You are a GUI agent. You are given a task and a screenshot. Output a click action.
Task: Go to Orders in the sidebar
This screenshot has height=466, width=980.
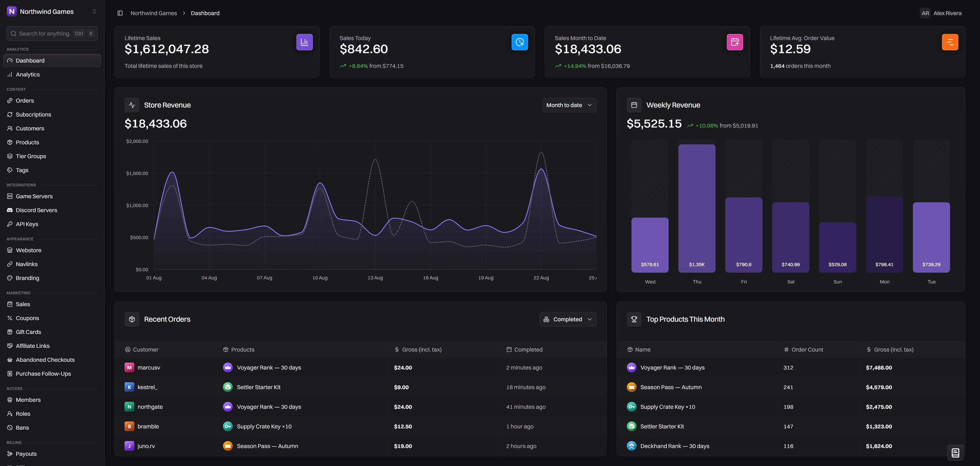[x=52, y=100]
